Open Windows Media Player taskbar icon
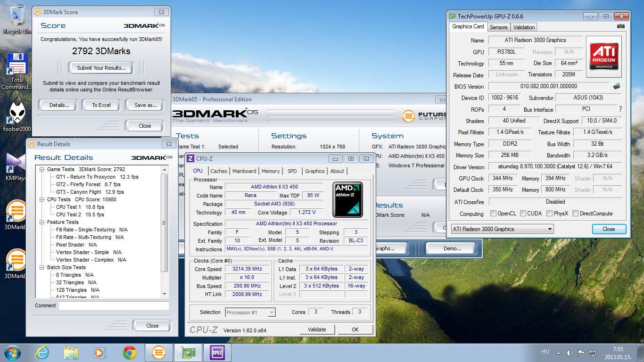 [x=99, y=353]
